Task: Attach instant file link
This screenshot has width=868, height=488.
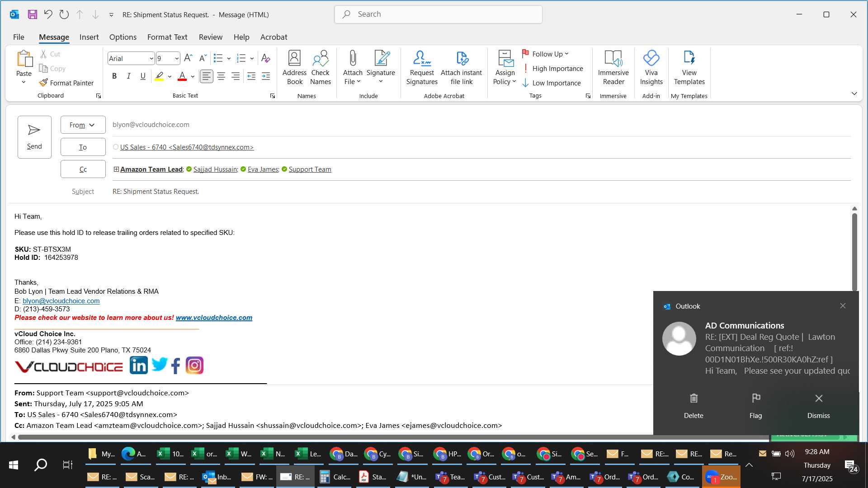Action: [461, 68]
